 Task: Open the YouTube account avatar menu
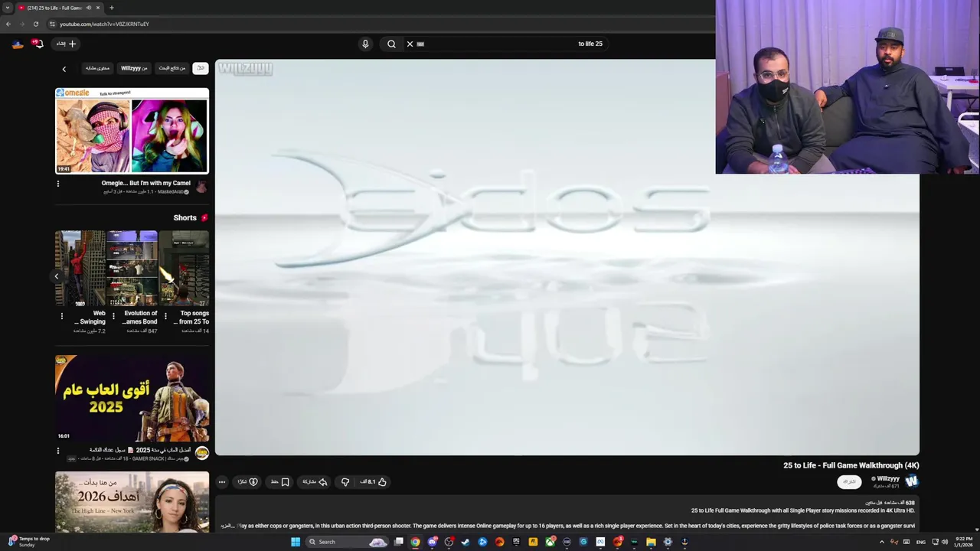18,44
